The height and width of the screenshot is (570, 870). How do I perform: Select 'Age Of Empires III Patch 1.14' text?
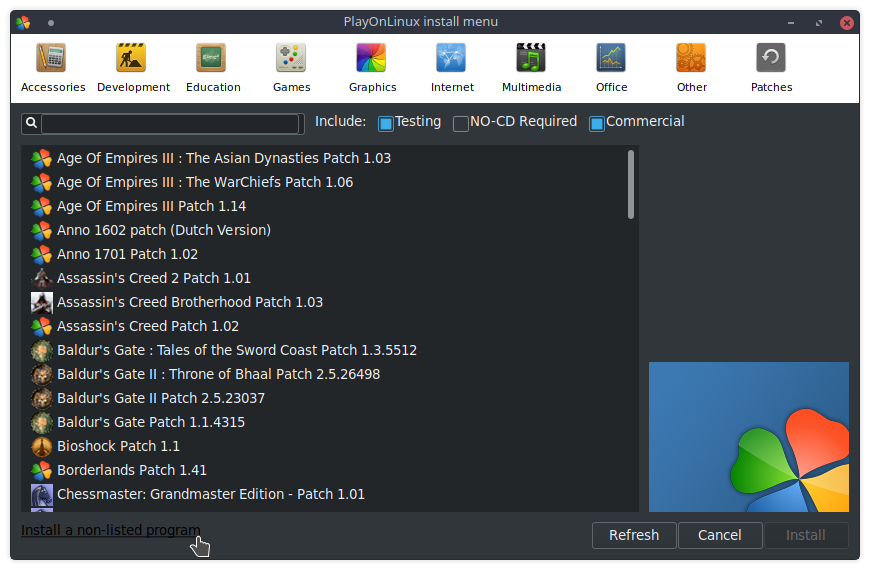(x=151, y=206)
